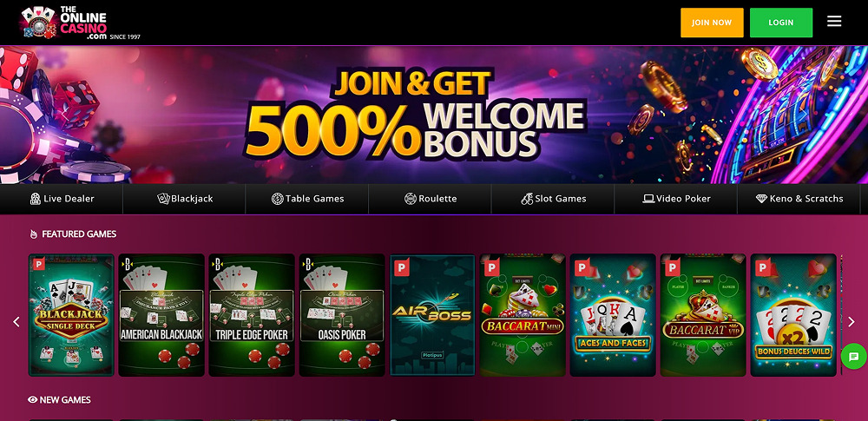Show next featured games with right arrow
Screen dimensions: 868x421
click(x=852, y=321)
